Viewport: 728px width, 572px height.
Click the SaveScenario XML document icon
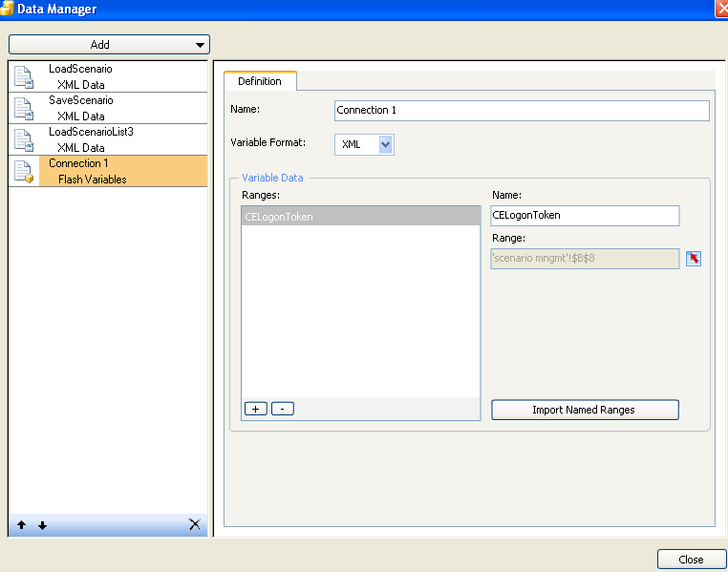tap(24, 108)
